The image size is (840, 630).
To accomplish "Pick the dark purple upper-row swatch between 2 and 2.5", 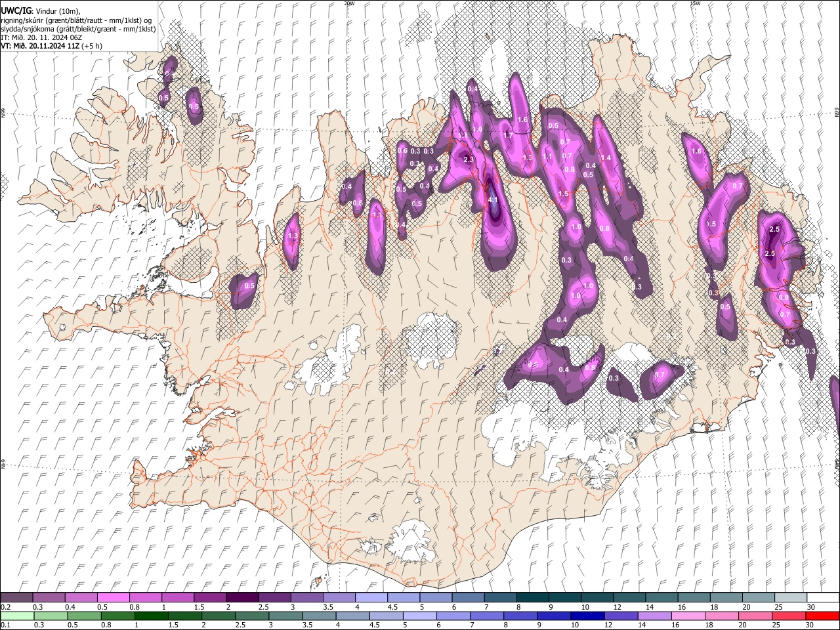I will point(241,597).
